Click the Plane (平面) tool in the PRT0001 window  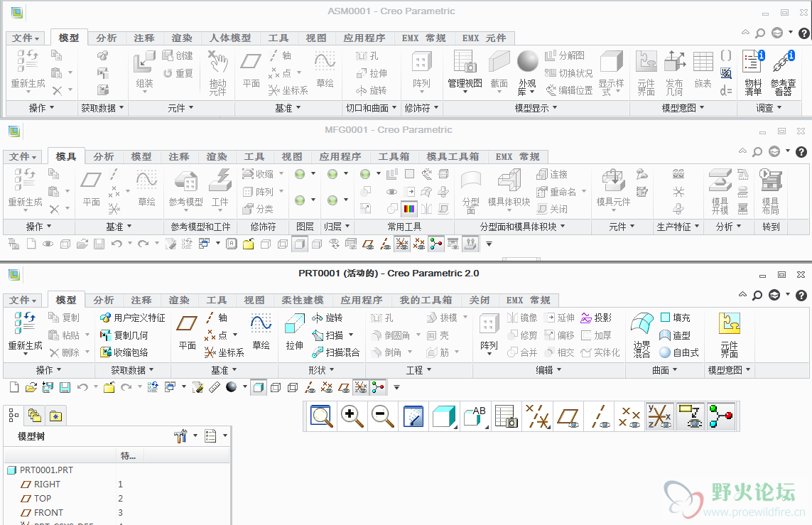(x=187, y=331)
